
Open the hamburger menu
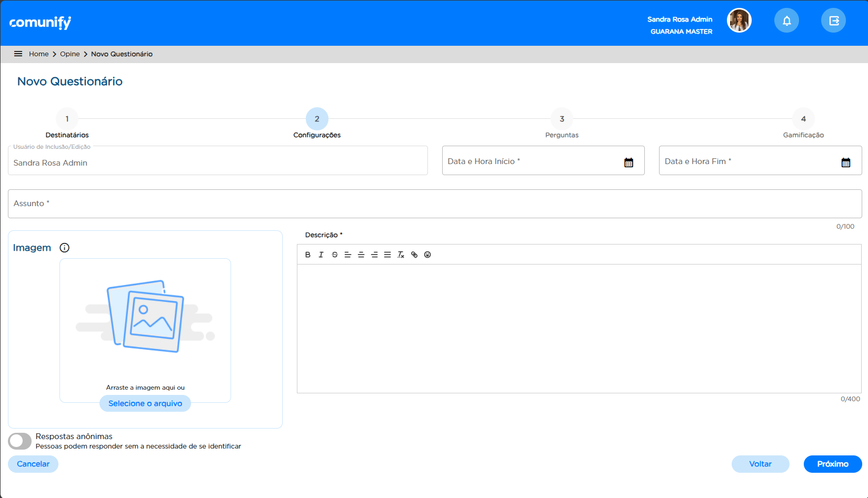[x=18, y=54]
